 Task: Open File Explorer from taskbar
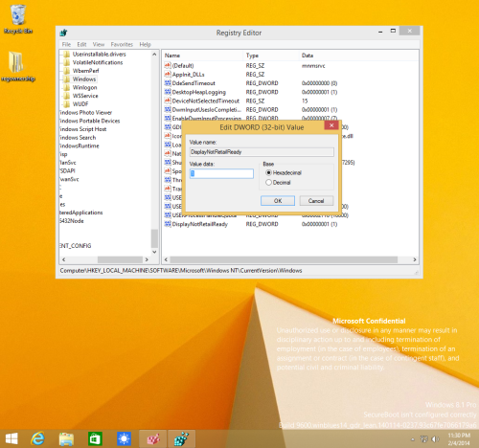click(66, 439)
